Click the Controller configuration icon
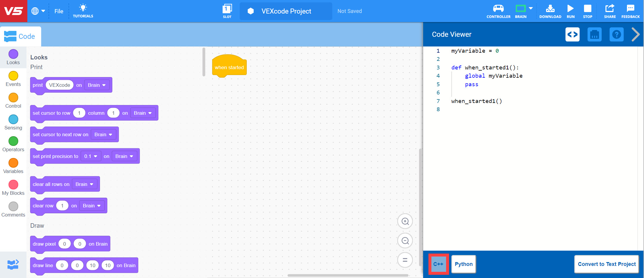This screenshot has width=644, height=278. click(498, 11)
